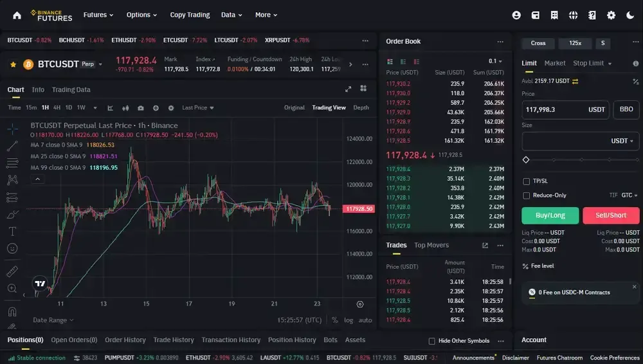Toggle log scale on chart
Screen dimensions: 643x364
(349, 320)
